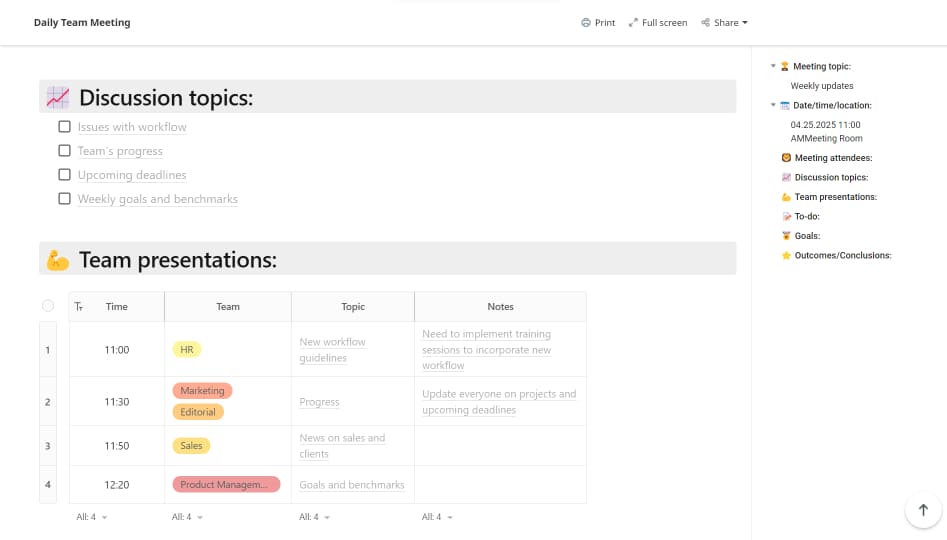Select table row number 3
Screen dimensions: 947x540
coord(48,446)
